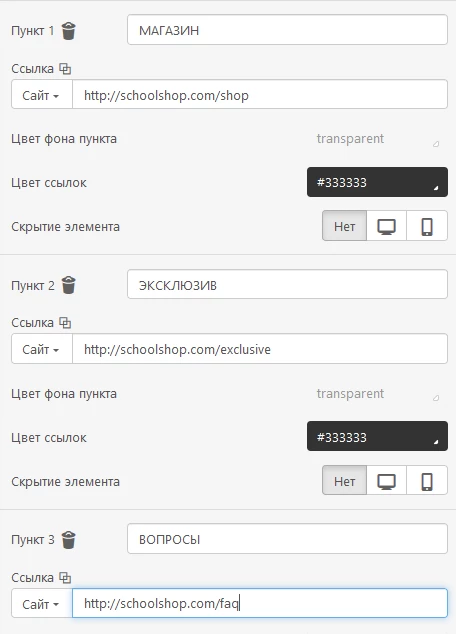Open Сайт dropdown for Пункт 3 link
Viewport: 456px width, 634px height.
(x=42, y=604)
